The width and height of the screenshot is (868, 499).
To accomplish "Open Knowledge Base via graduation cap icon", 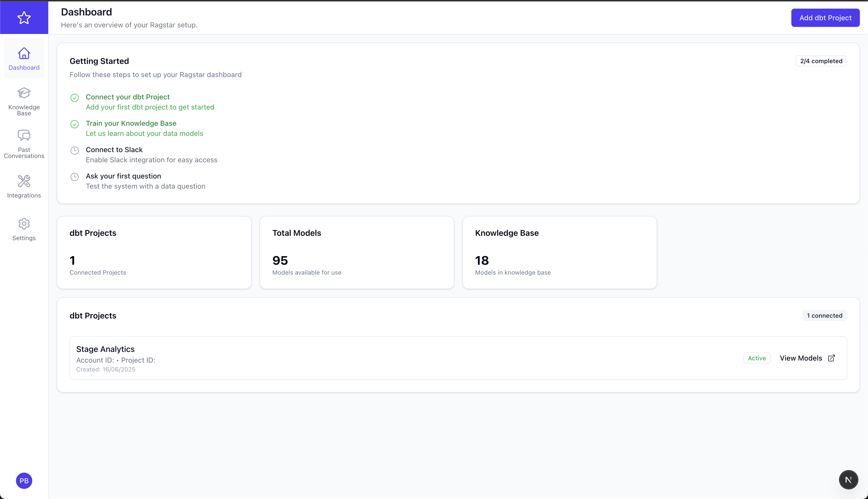I will tap(24, 93).
